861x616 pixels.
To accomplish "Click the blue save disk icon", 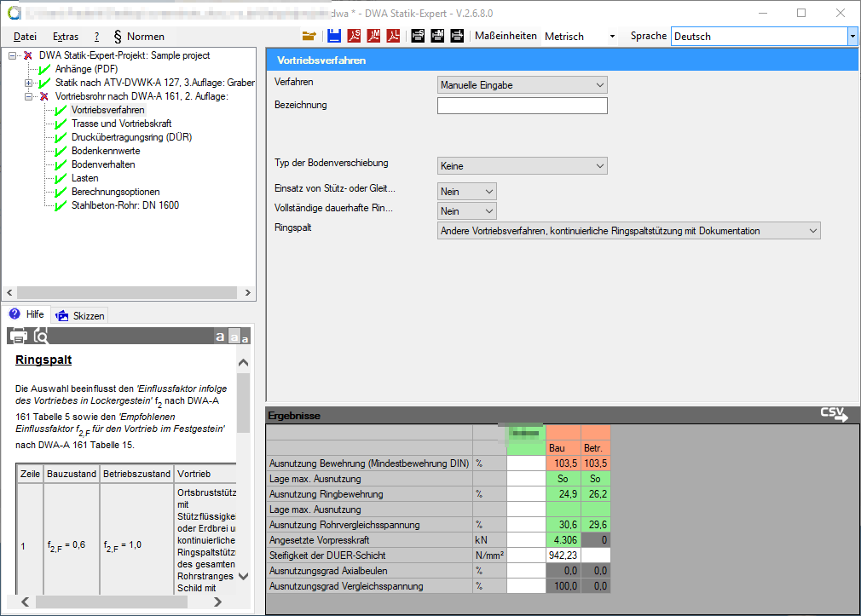I will click(x=333, y=36).
